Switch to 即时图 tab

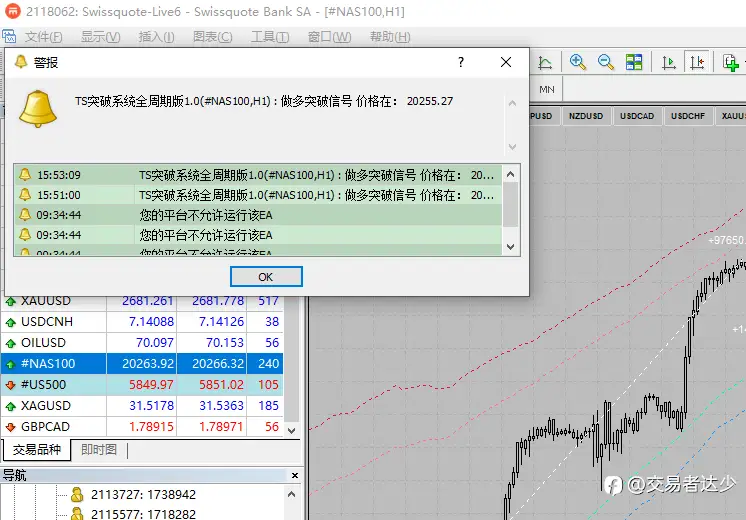(99, 450)
